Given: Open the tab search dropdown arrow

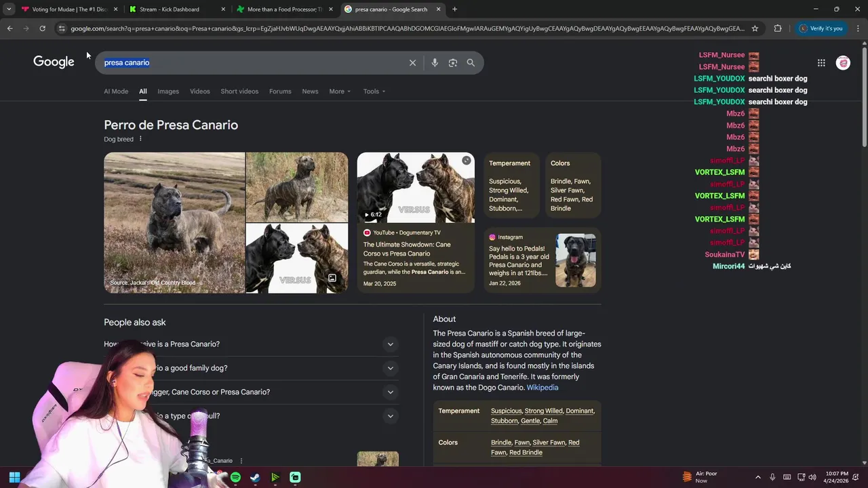Looking at the screenshot, I should [x=9, y=9].
